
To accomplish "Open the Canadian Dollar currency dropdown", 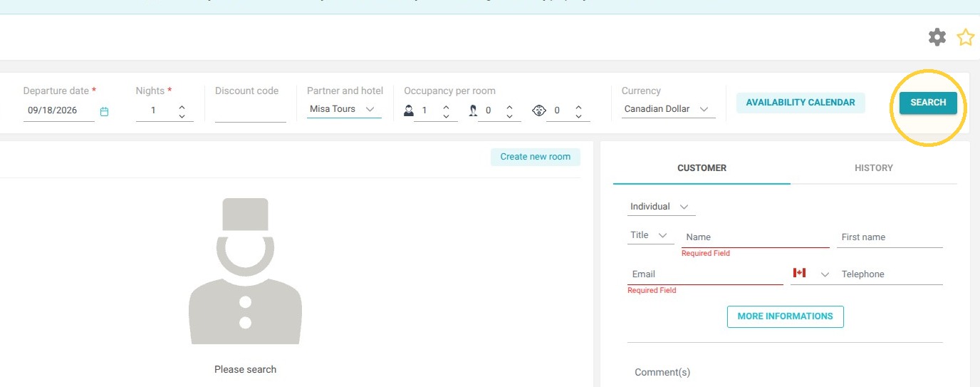I will 668,109.
